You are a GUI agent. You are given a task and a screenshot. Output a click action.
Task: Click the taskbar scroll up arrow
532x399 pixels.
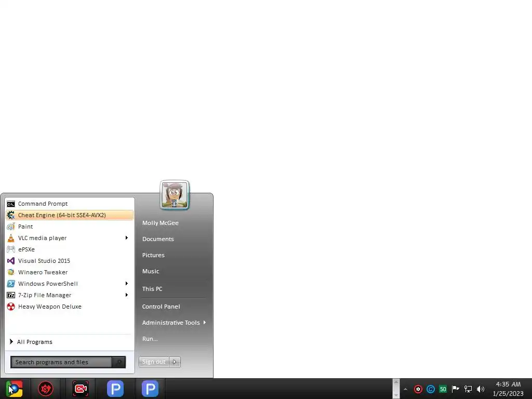tap(396, 382)
